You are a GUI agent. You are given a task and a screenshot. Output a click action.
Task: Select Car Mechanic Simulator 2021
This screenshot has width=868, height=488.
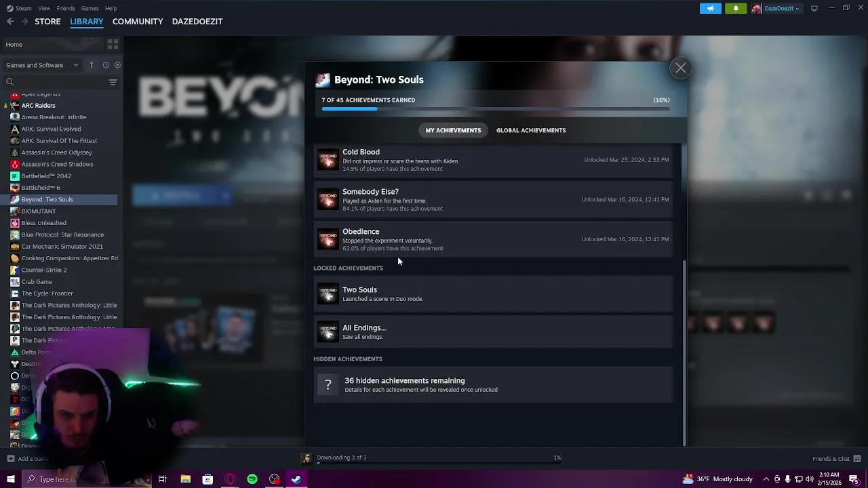tap(61, 247)
